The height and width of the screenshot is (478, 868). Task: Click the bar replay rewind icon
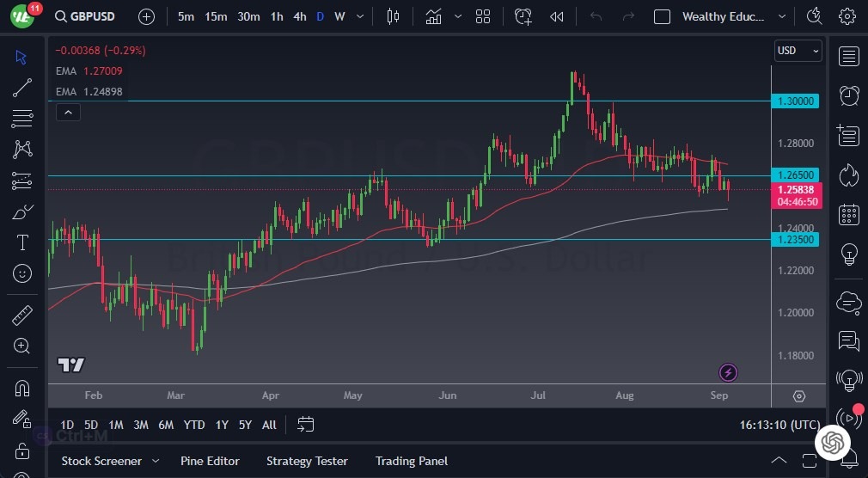[x=557, y=16]
